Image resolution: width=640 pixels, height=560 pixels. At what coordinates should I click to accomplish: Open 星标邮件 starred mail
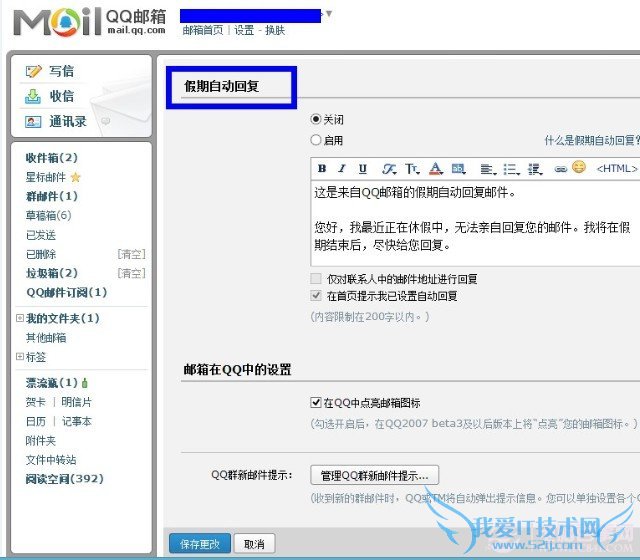point(45,177)
